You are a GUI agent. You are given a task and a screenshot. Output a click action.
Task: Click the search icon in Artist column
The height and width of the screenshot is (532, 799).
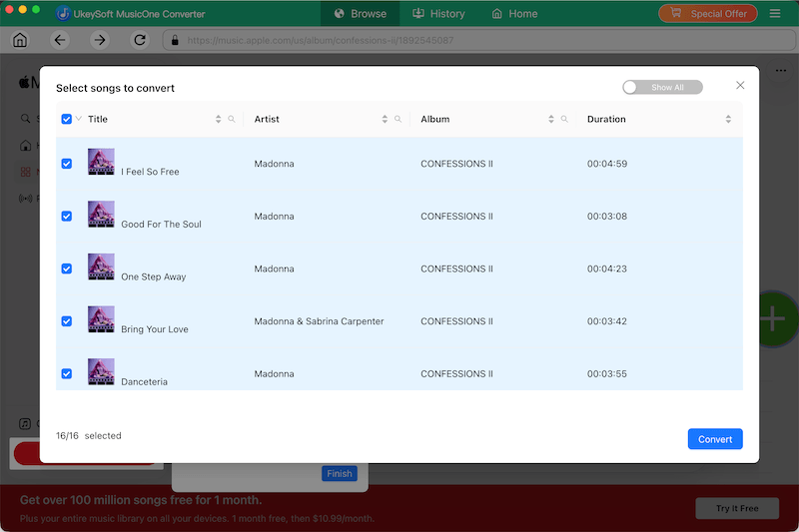[x=398, y=119]
